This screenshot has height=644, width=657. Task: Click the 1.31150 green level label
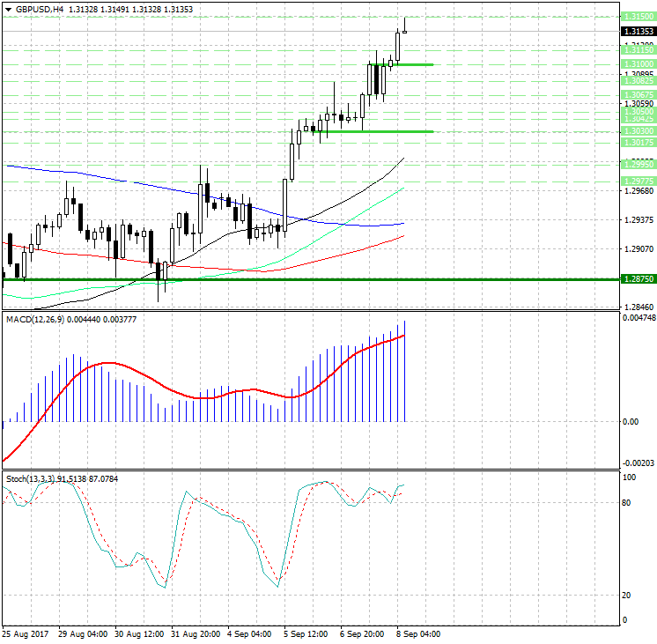[x=639, y=50]
